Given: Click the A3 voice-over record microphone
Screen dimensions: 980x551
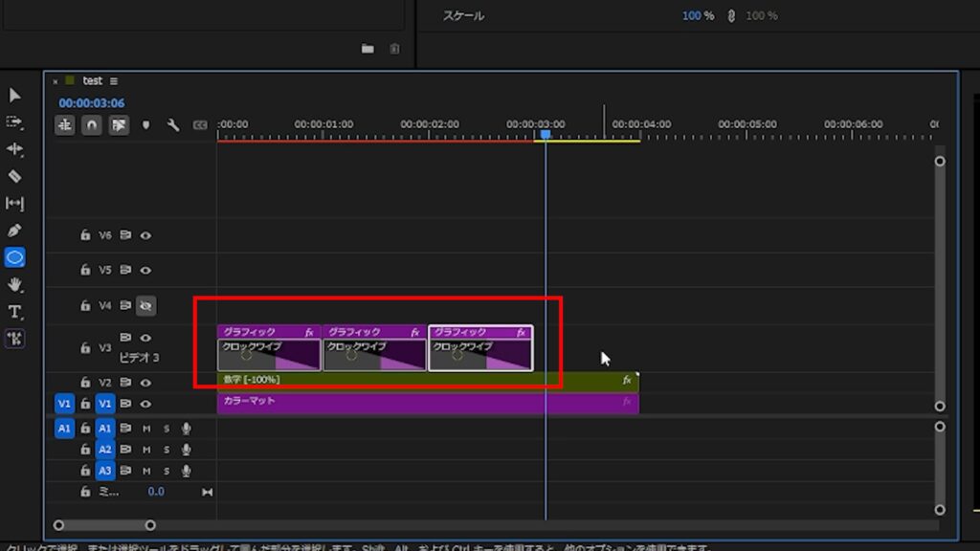Looking at the screenshot, I should click(186, 471).
